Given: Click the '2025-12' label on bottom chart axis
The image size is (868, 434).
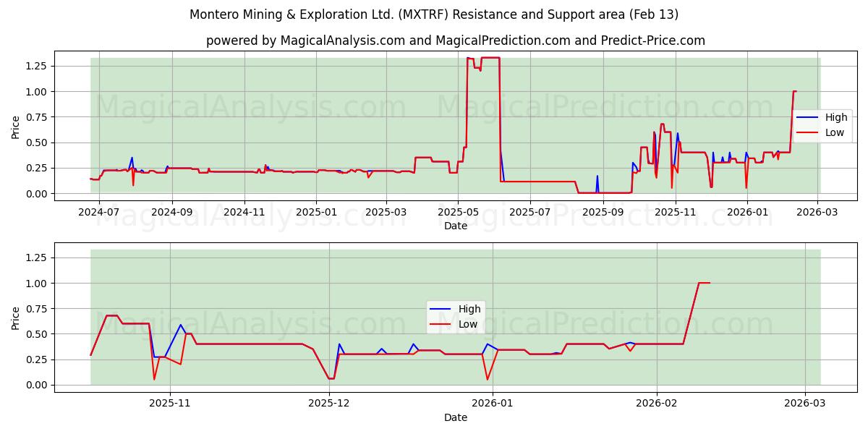Looking at the screenshot, I should (329, 404).
